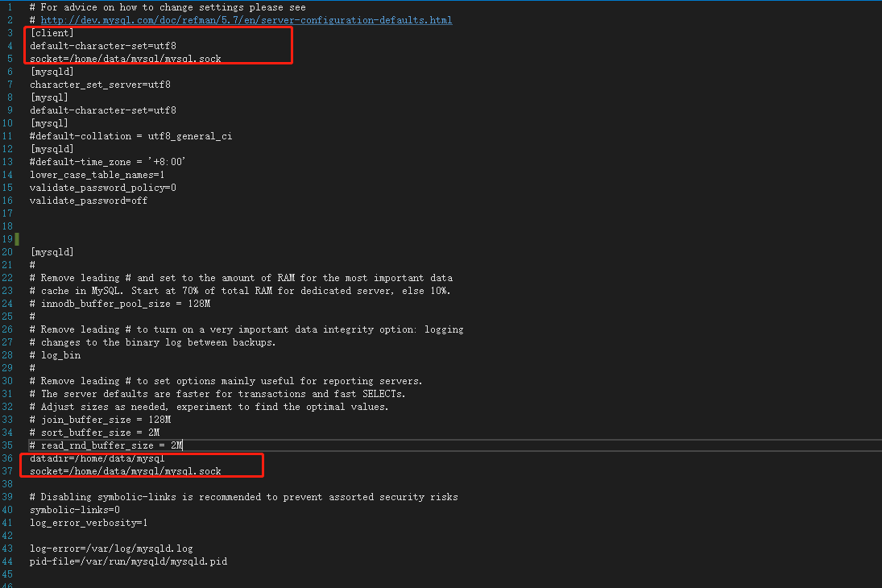The image size is (882, 588).
Task: Click the socket line on line 5
Action: click(x=126, y=59)
